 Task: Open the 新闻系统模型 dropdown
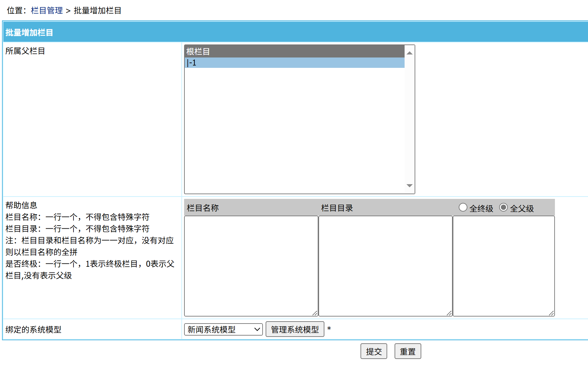[x=223, y=330]
